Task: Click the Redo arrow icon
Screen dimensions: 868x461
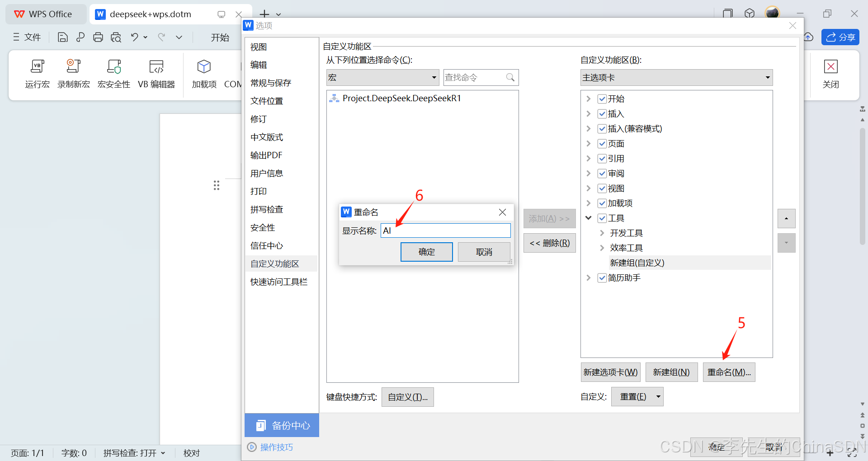Action: coord(161,37)
